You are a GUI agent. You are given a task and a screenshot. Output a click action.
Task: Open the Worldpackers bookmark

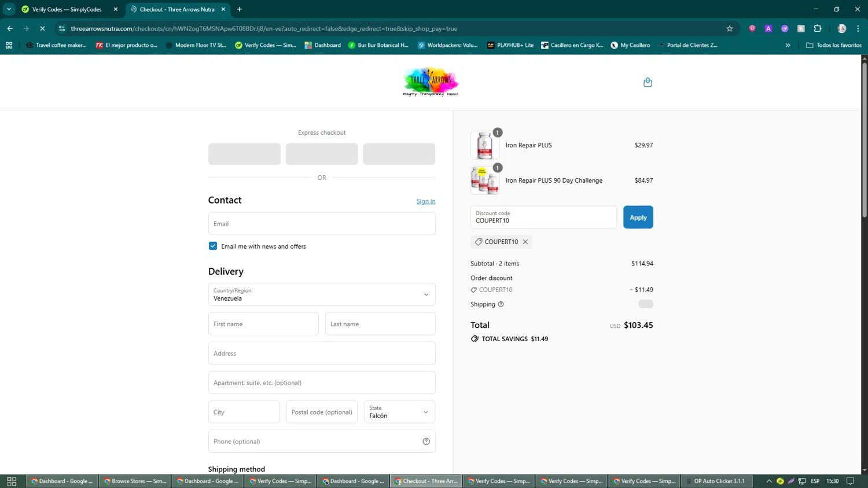tap(448, 45)
